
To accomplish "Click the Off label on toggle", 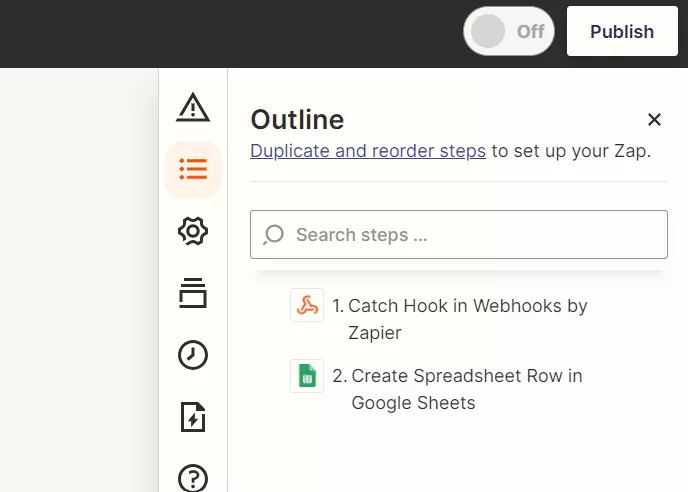I will [530, 32].
